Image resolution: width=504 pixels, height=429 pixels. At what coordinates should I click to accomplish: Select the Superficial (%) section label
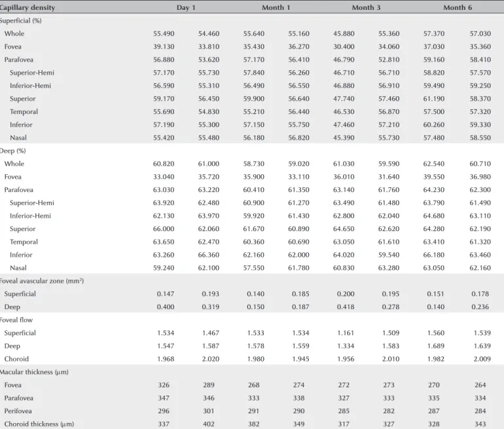point(20,20)
